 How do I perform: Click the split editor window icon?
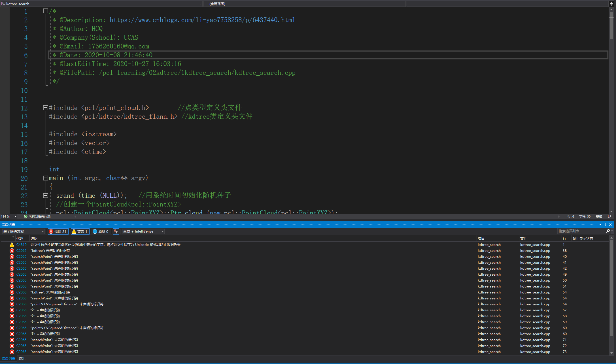click(x=611, y=4)
